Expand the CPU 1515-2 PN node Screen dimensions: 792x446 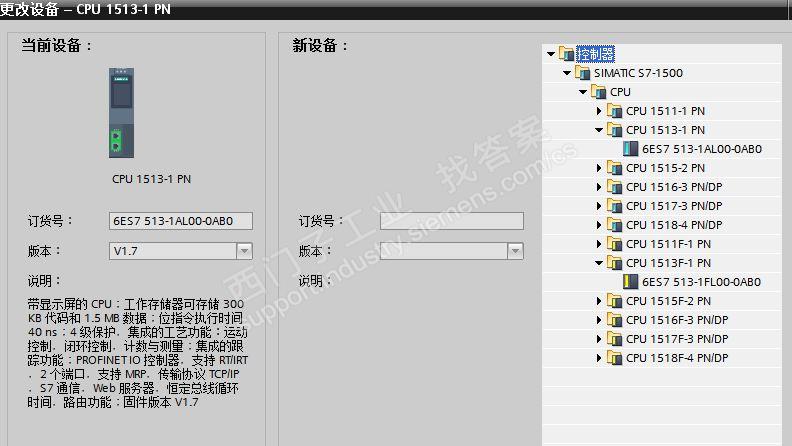tap(599, 168)
